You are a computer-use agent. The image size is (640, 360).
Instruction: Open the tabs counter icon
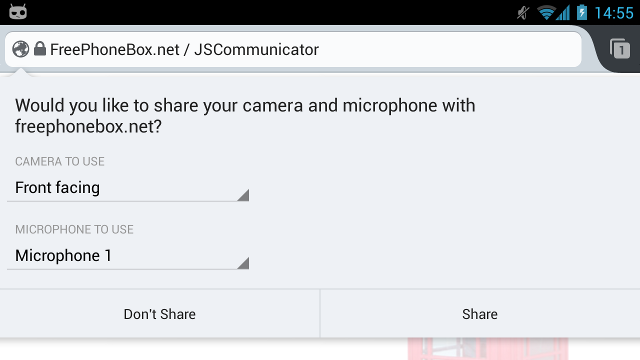(x=620, y=49)
